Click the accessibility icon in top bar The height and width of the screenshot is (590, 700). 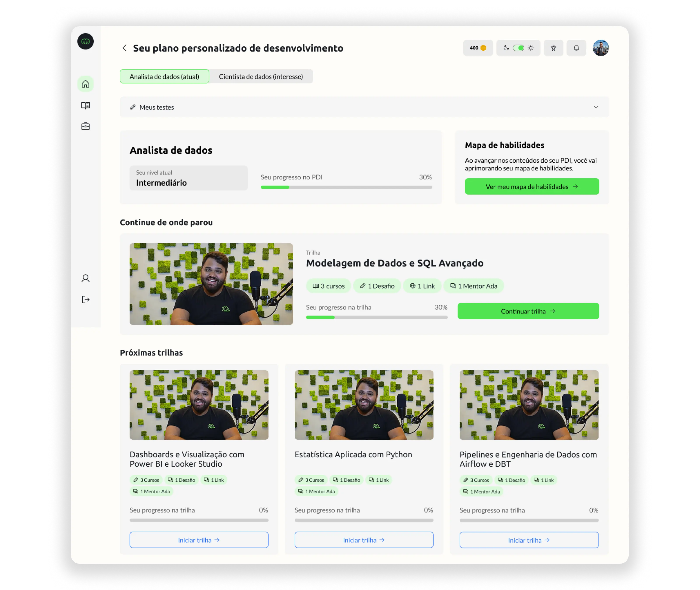(x=553, y=48)
